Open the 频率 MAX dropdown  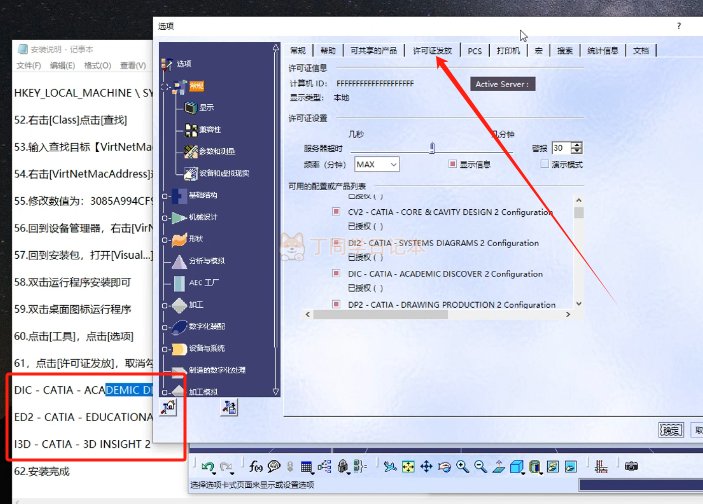coord(377,164)
